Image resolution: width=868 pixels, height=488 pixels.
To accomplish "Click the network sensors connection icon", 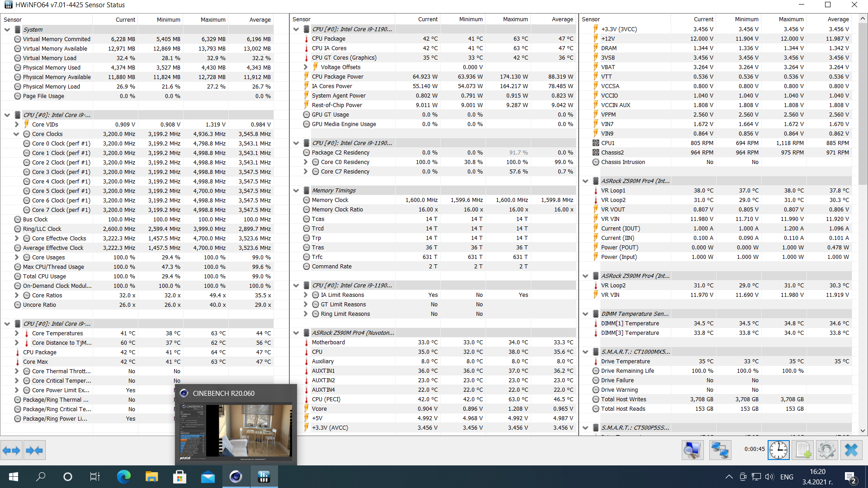I will click(x=720, y=450).
